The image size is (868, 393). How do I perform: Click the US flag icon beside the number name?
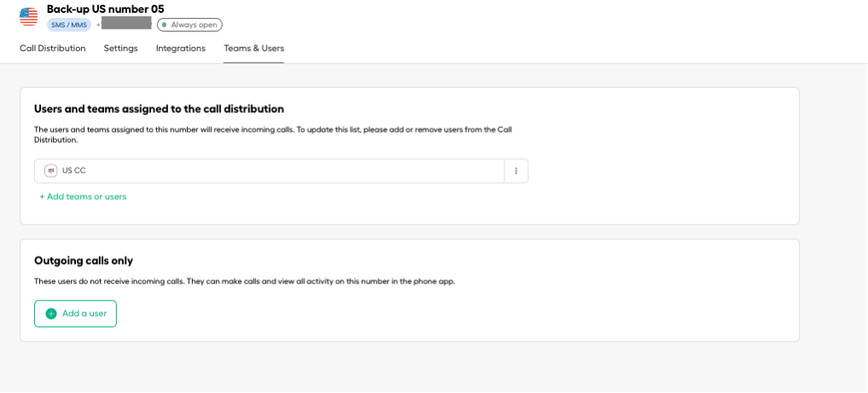click(29, 16)
